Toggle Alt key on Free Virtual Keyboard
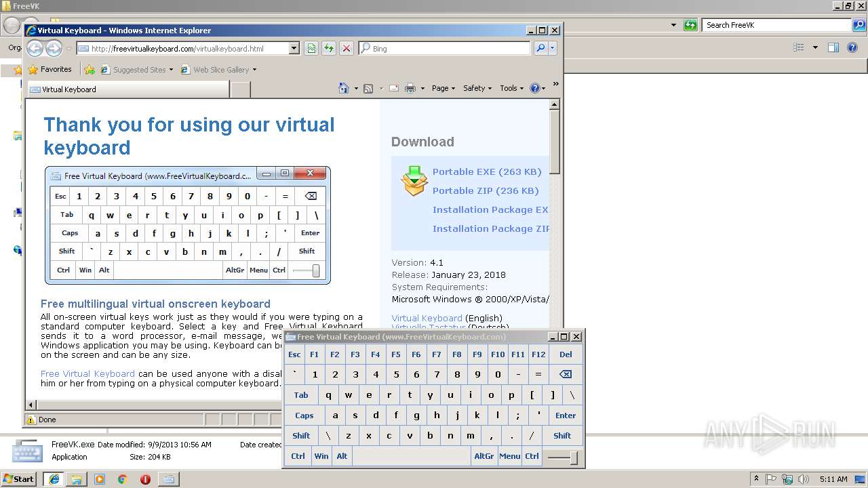 (342, 456)
